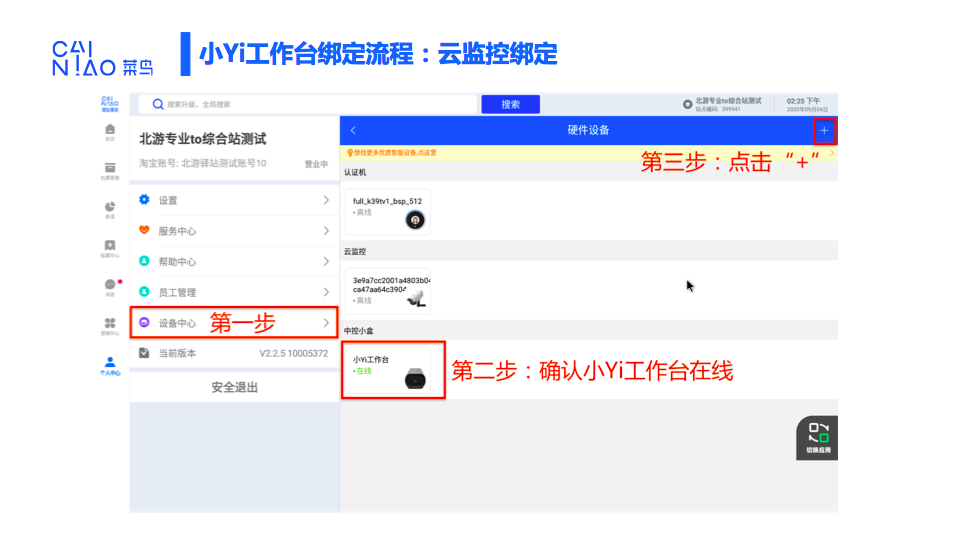This screenshot has height=540, width=960.
Task: Click the Cainiao logo atop the sidebar
Action: pyautogui.click(x=110, y=103)
